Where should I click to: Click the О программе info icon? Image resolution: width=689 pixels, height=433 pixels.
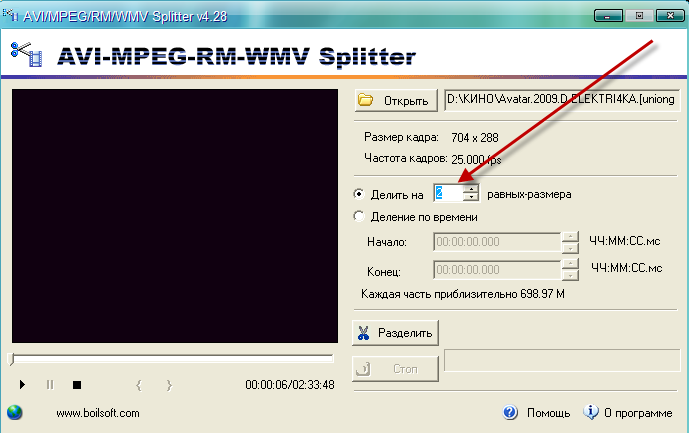(x=591, y=412)
